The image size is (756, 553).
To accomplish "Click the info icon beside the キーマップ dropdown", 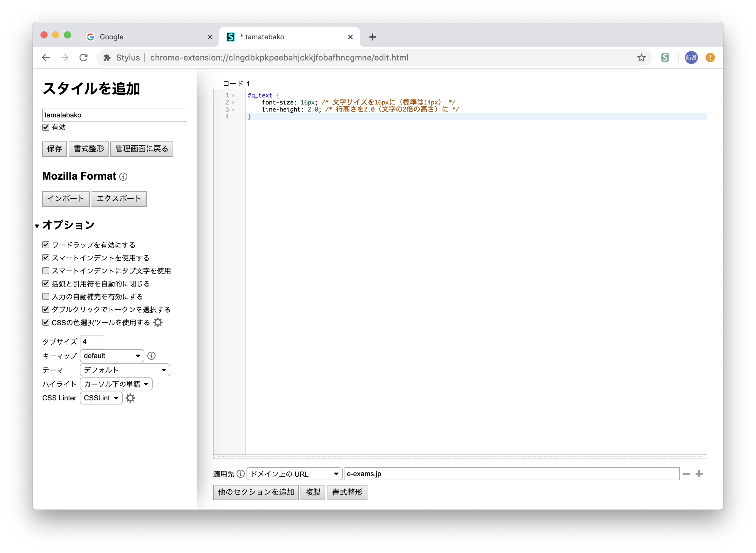I will click(x=152, y=356).
